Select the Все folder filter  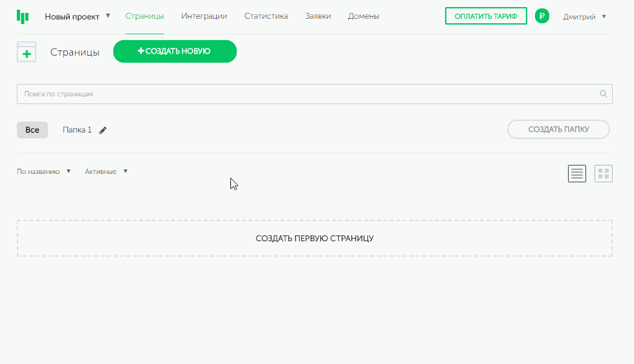coord(32,130)
